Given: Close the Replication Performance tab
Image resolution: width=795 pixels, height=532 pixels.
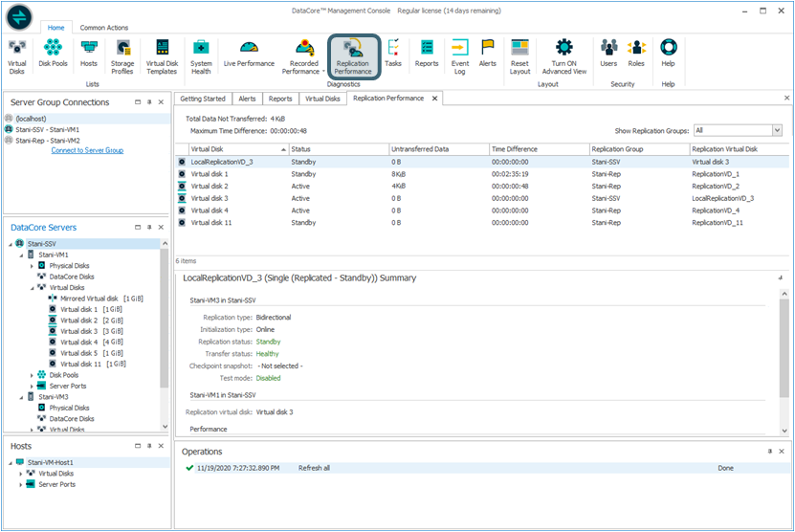Looking at the screenshot, I should pyautogui.click(x=434, y=99).
